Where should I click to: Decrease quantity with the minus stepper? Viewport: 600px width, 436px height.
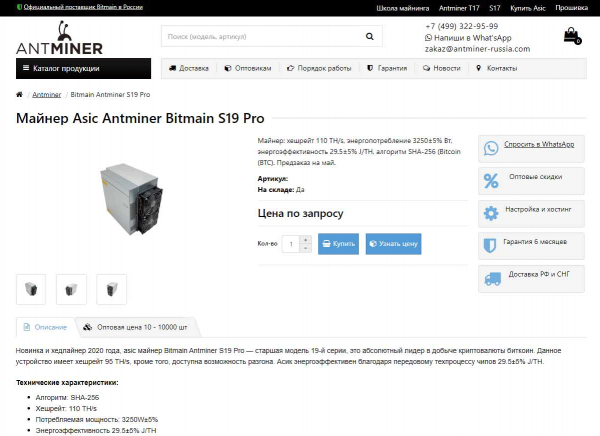[305, 248]
